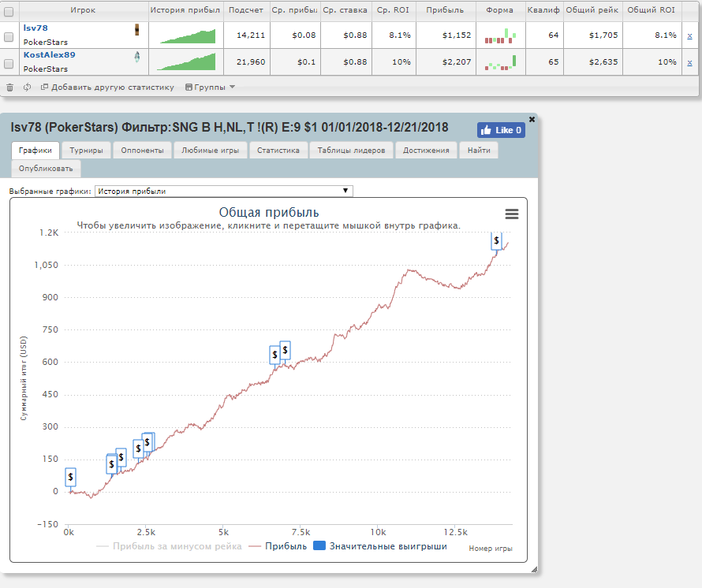This screenshot has width=702, height=588.
Task: Sort by 'Ср. ставка' column header
Action: [345, 9]
